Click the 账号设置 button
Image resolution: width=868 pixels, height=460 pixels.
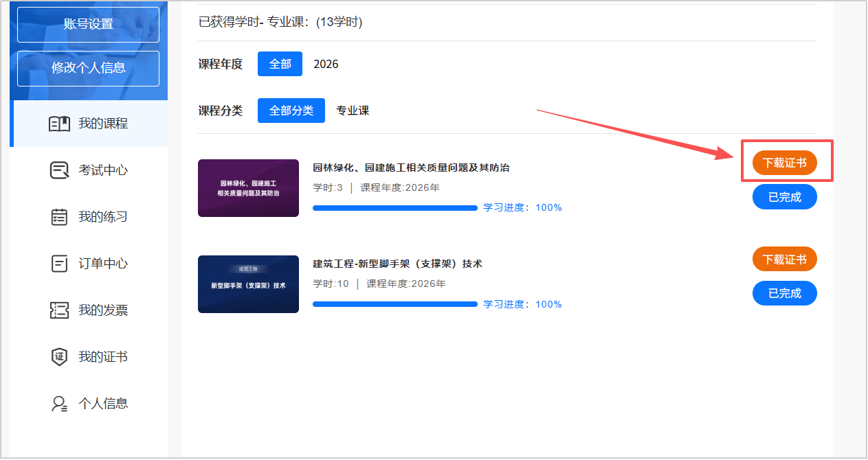[x=88, y=24]
